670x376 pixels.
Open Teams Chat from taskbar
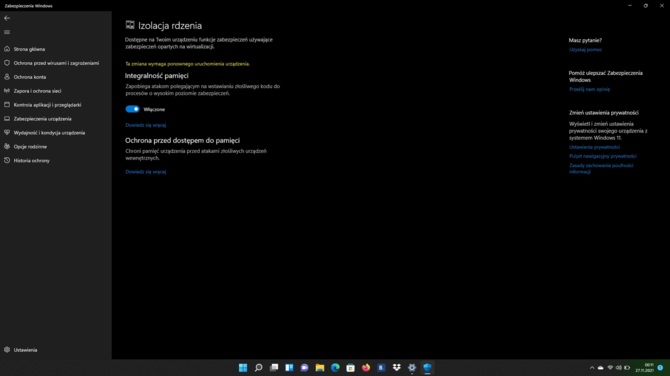click(304, 367)
